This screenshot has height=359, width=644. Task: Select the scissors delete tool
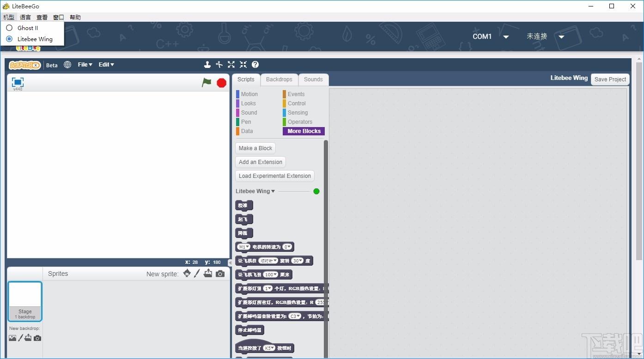click(x=219, y=65)
